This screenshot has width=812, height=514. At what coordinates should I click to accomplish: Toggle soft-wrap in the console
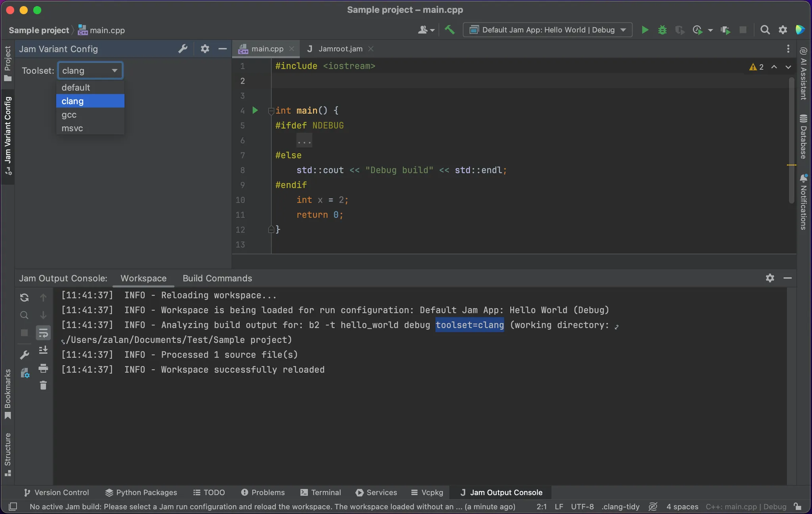[43, 333]
